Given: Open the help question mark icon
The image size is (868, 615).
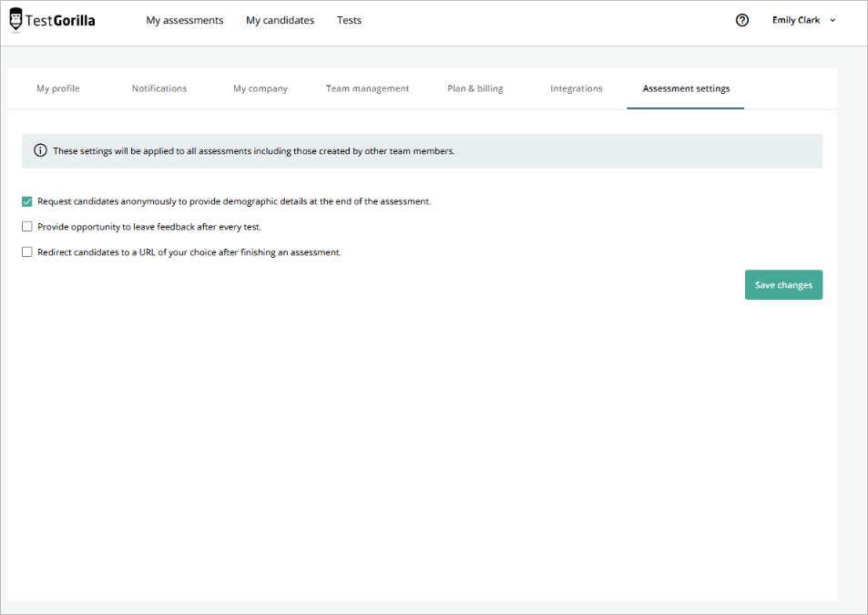Looking at the screenshot, I should 741,20.
